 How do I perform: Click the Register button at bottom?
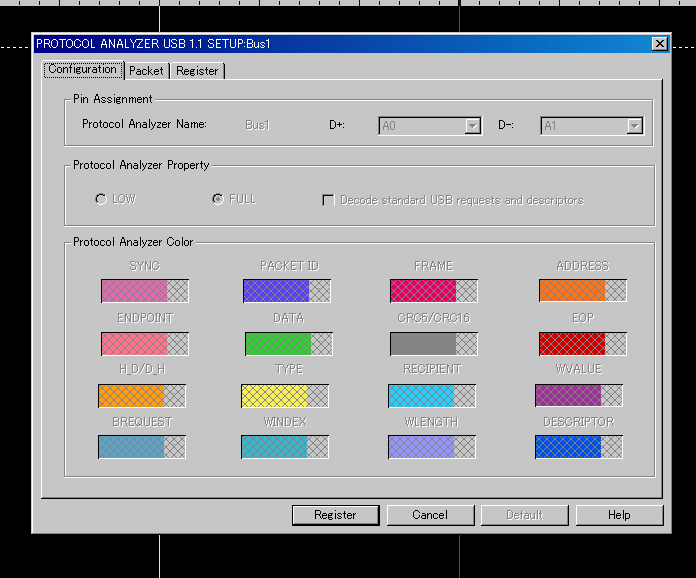[336, 515]
